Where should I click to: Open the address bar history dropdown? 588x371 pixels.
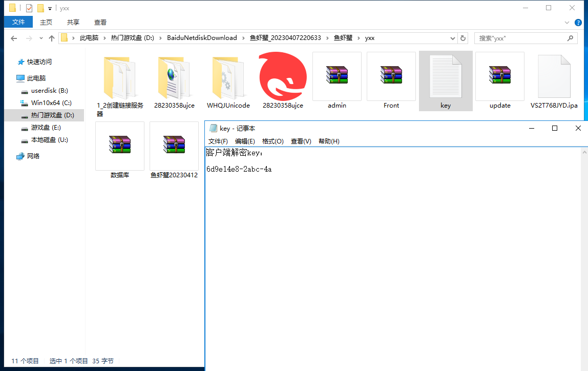pos(452,38)
